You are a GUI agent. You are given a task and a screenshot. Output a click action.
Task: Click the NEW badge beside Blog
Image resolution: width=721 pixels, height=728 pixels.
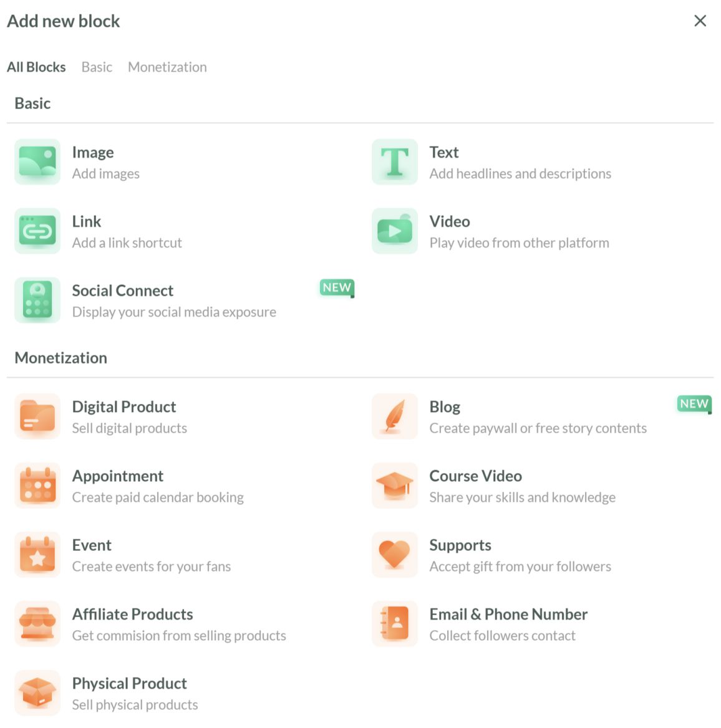coord(694,404)
